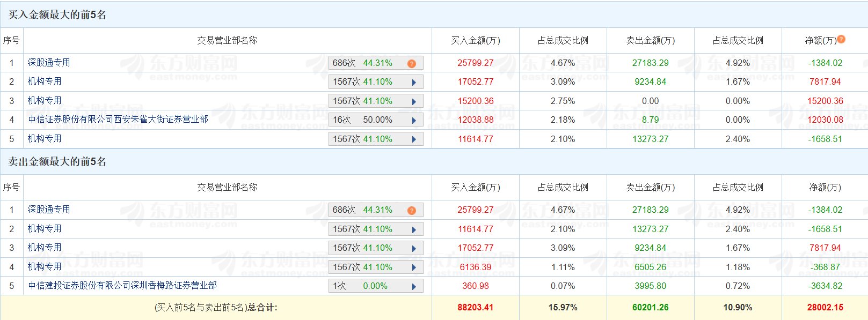
Task: Click orange question icon in sell table's 深股通专用 row
Action: tap(412, 211)
